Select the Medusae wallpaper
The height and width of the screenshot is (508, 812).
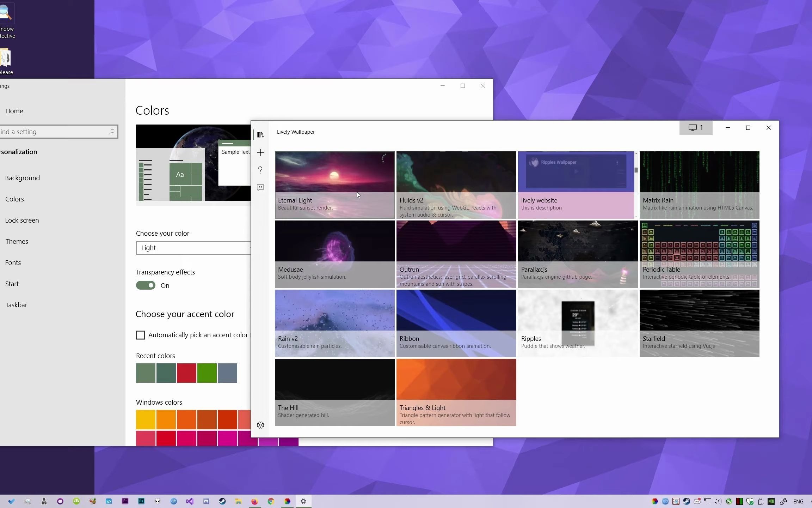tap(334, 253)
